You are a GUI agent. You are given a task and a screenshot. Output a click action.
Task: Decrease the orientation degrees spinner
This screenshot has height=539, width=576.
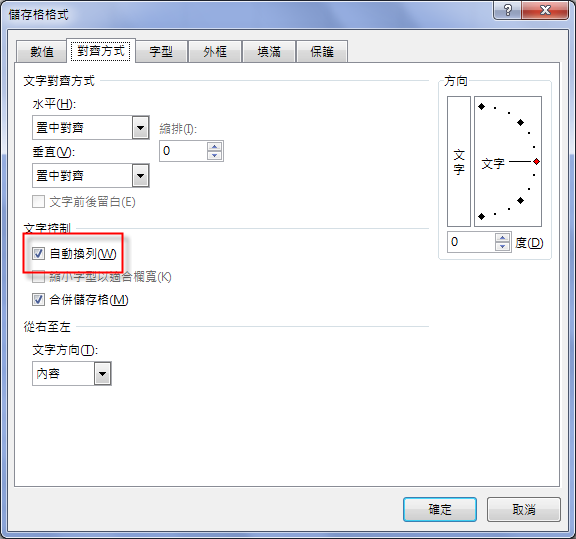(502, 247)
